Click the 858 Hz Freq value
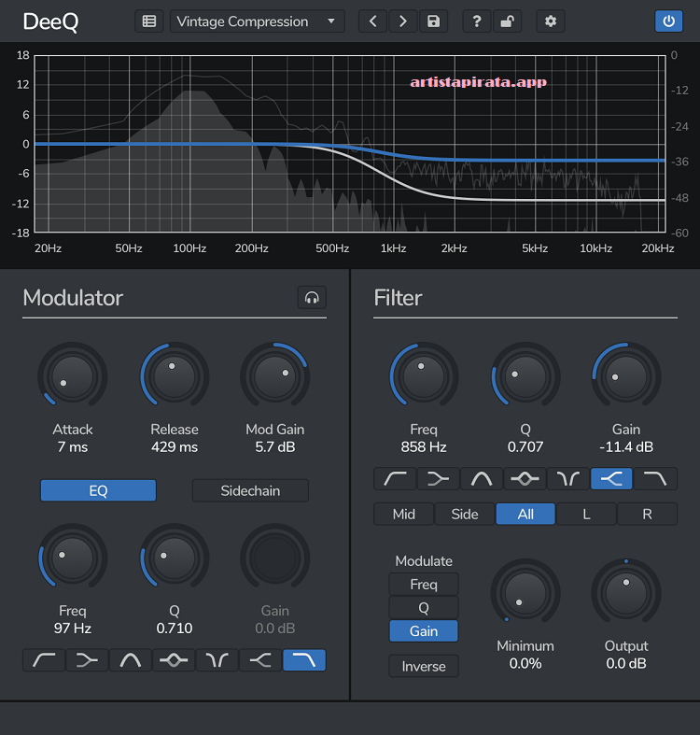 [424, 446]
